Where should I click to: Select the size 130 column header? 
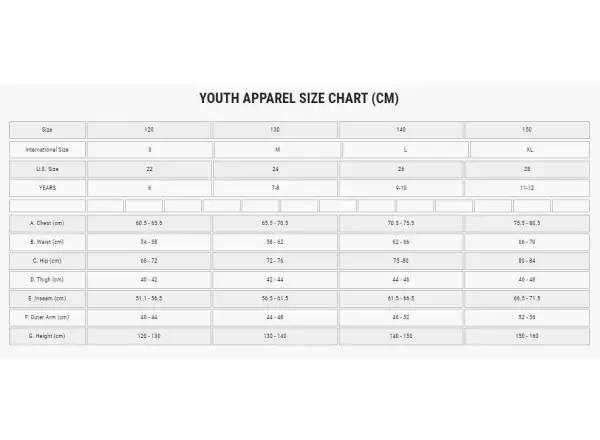tap(275, 130)
